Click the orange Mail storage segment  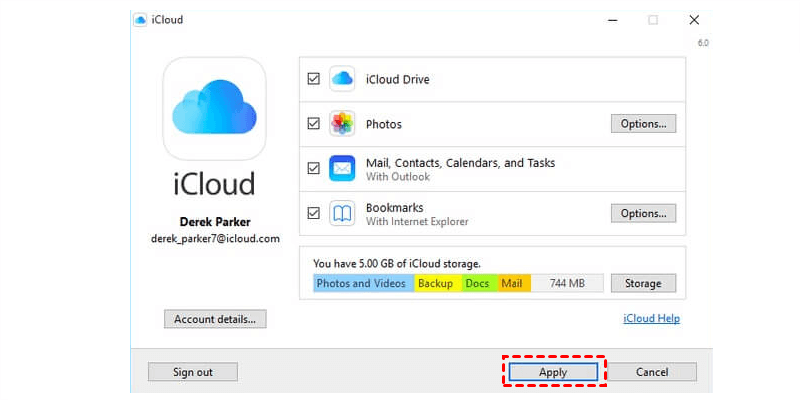click(514, 283)
